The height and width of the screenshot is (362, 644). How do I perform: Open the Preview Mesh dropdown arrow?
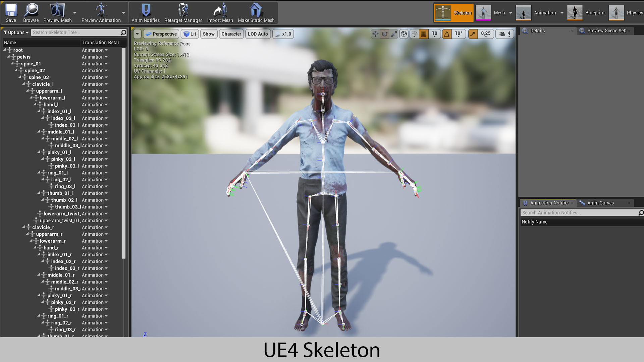point(75,13)
